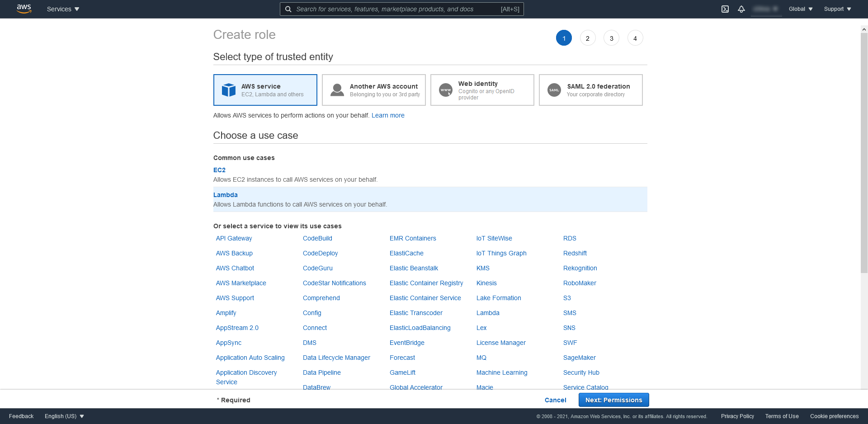Select AWS Marketplace service

(x=241, y=283)
